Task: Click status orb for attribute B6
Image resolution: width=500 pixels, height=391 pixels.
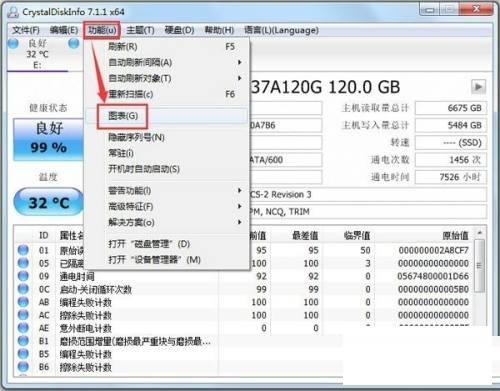Action: click(x=23, y=367)
